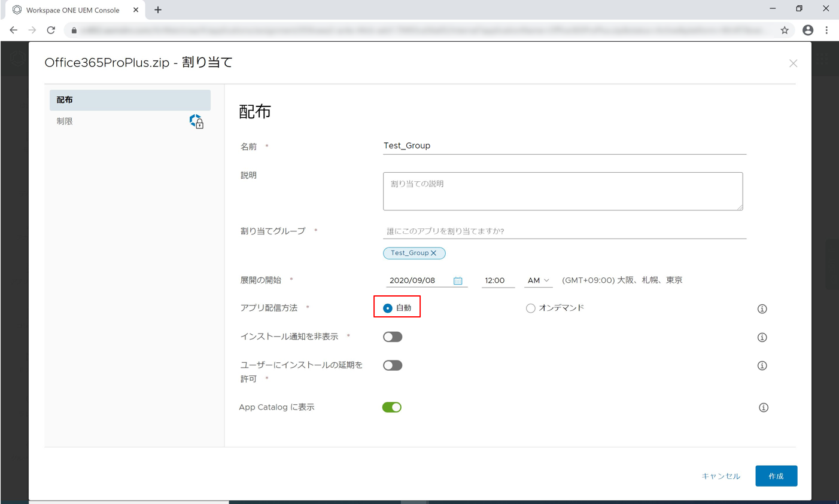839x504 pixels.
Task: Go forward in browser history
Action: (x=32, y=30)
